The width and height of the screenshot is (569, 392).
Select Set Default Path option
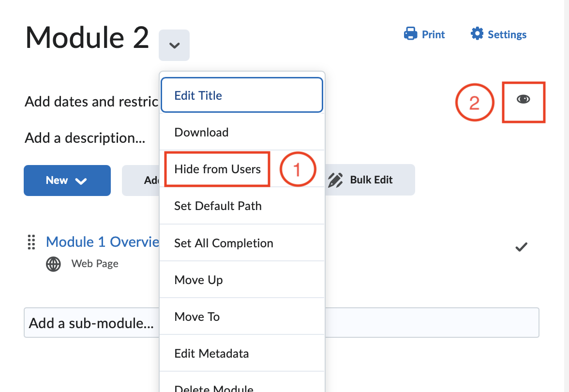(x=218, y=206)
